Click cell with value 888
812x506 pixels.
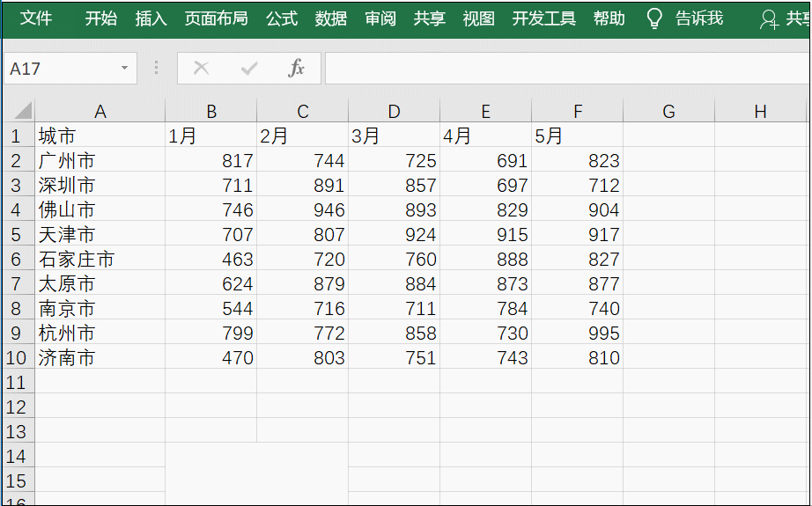486,260
